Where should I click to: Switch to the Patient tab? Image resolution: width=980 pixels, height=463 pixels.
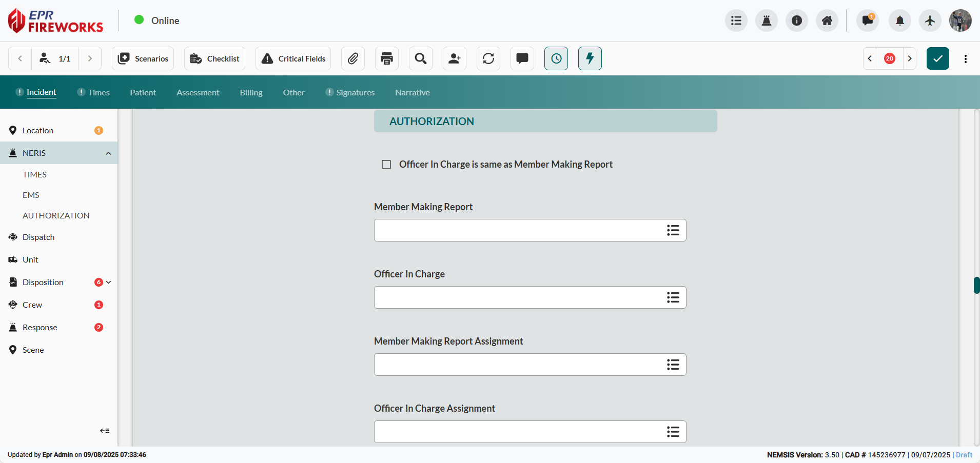tap(143, 93)
